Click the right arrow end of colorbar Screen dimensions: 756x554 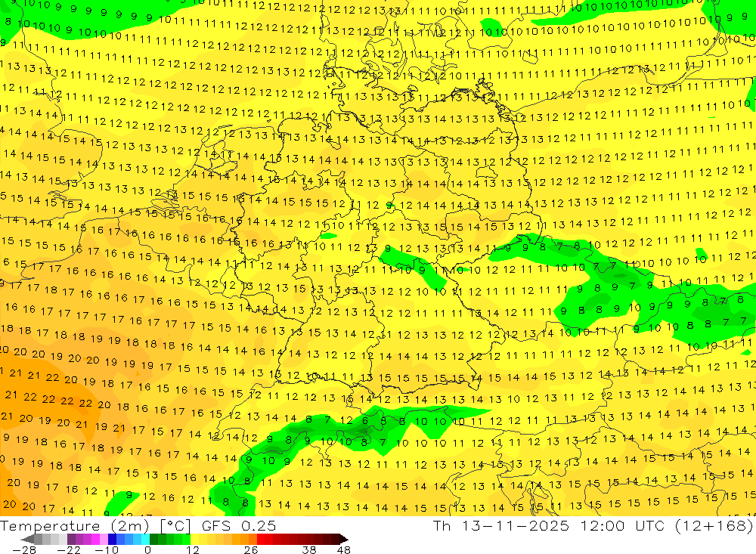click(x=344, y=539)
